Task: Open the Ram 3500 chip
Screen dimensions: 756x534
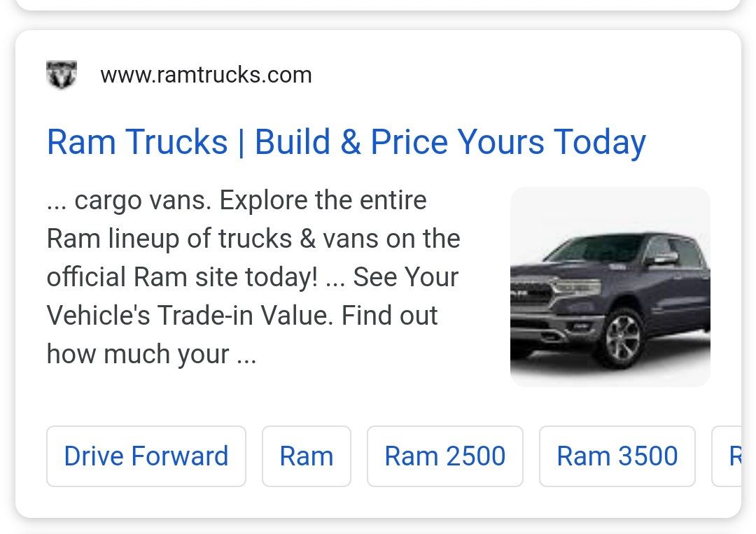Action: [617, 456]
